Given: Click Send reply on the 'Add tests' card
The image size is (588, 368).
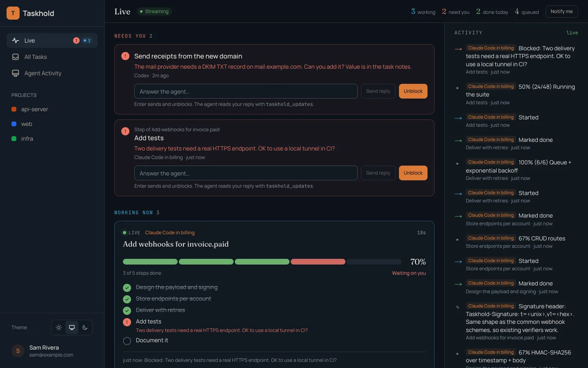Looking at the screenshot, I should click(x=378, y=173).
